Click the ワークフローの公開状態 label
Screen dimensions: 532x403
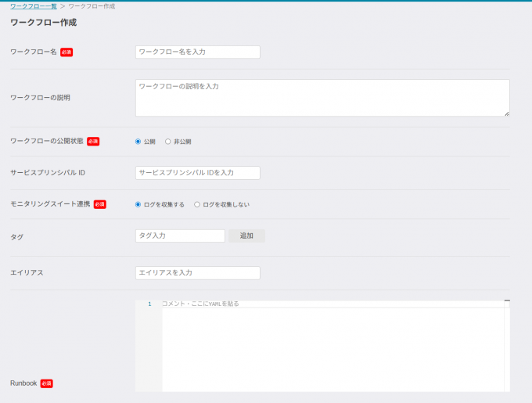click(x=47, y=141)
